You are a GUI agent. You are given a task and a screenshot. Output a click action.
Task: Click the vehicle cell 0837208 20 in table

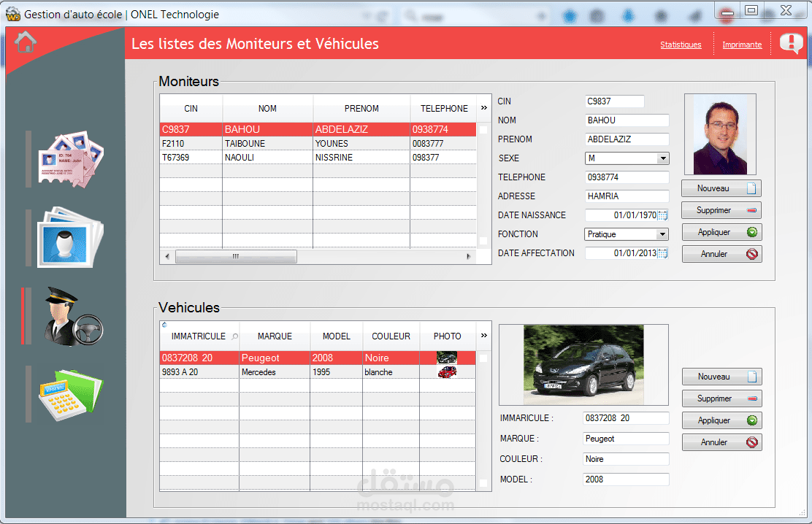tap(199, 358)
